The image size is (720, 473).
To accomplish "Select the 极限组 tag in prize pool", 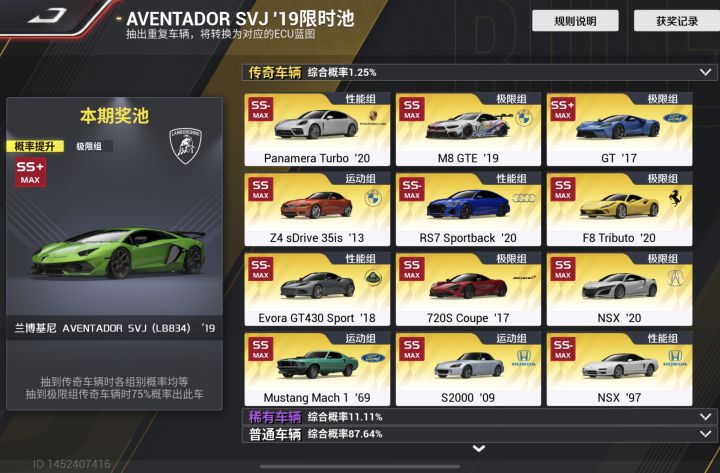I will point(89,146).
